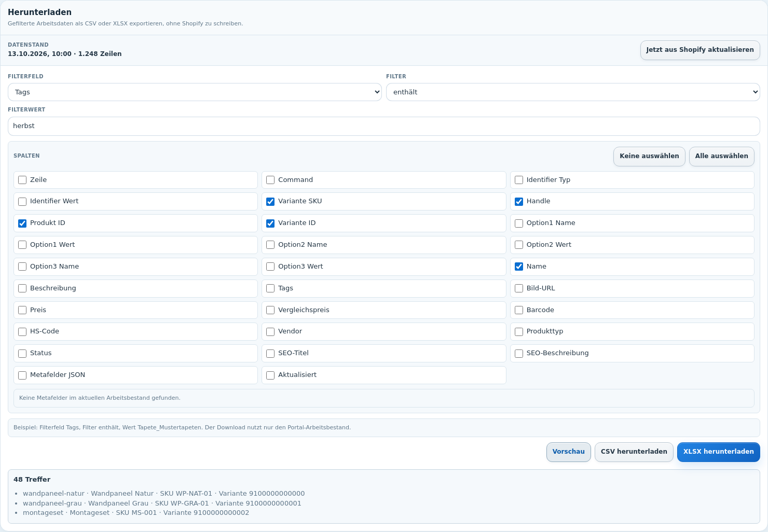
Task: Click the Filterwert input containing herbst
Action: [x=384, y=126]
